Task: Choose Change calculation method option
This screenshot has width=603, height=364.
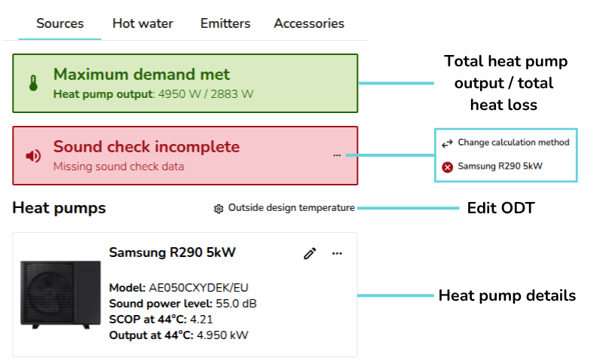Action: click(513, 142)
